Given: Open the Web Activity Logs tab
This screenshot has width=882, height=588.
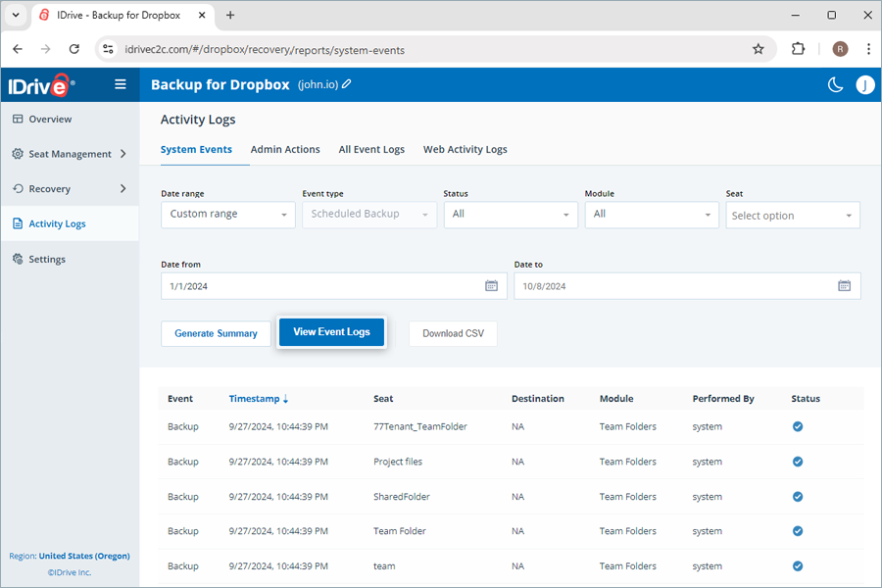Looking at the screenshot, I should pyautogui.click(x=465, y=149).
